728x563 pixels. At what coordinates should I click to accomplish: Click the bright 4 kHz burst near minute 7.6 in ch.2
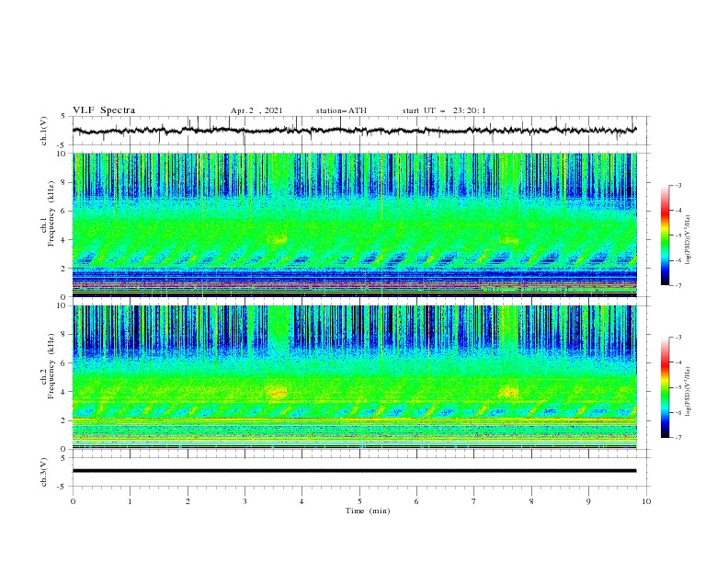pos(509,392)
